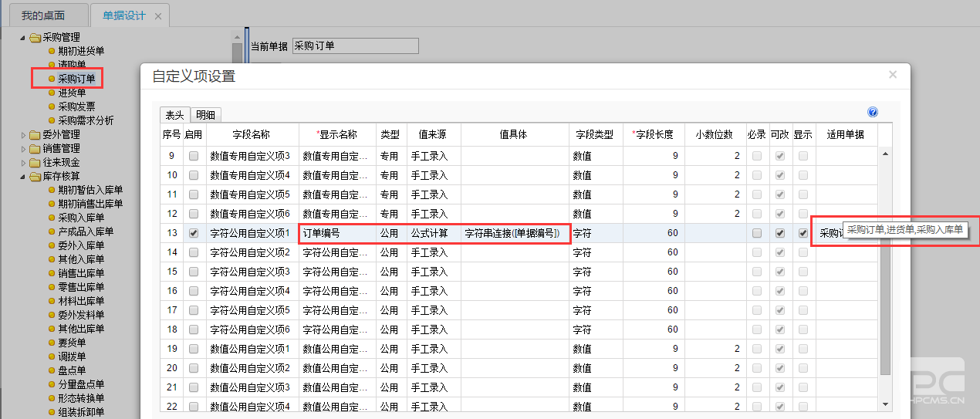The height and width of the screenshot is (419, 980).
Task: Click the 采购管理 folder icon
Action: (x=35, y=37)
